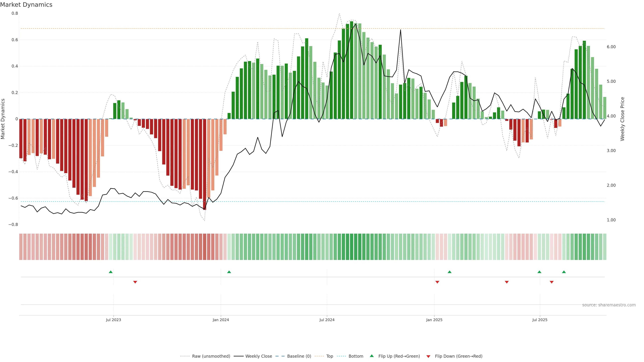Click the 0.6 tick on left axis
The height and width of the screenshot is (362, 644).
[x=15, y=40]
